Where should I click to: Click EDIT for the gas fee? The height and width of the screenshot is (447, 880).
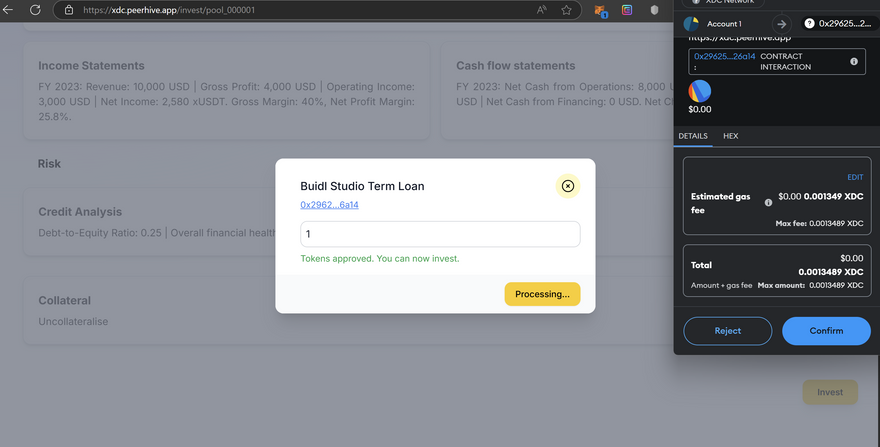pyautogui.click(x=855, y=177)
